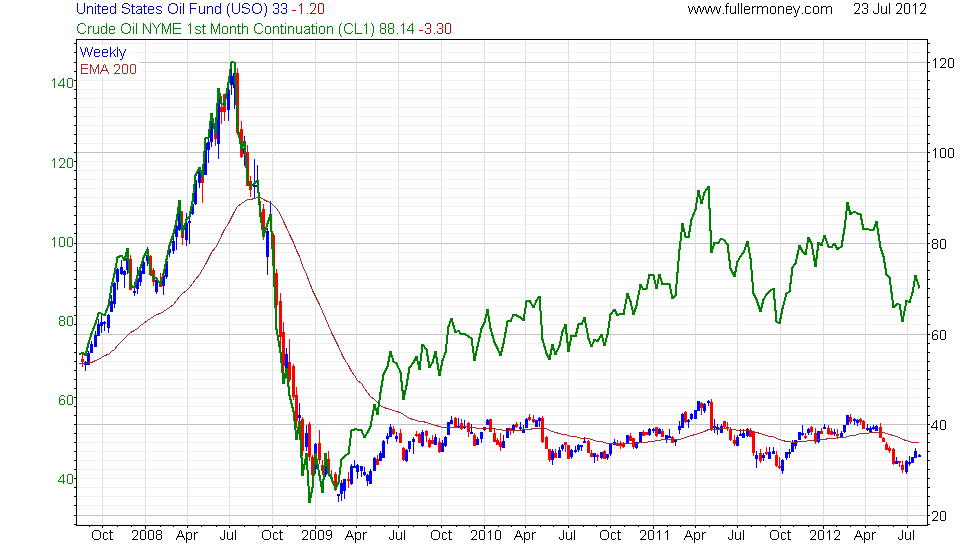The height and width of the screenshot is (560, 980).
Task: Click the Apr label after 2012
Action: coord(865,536)
